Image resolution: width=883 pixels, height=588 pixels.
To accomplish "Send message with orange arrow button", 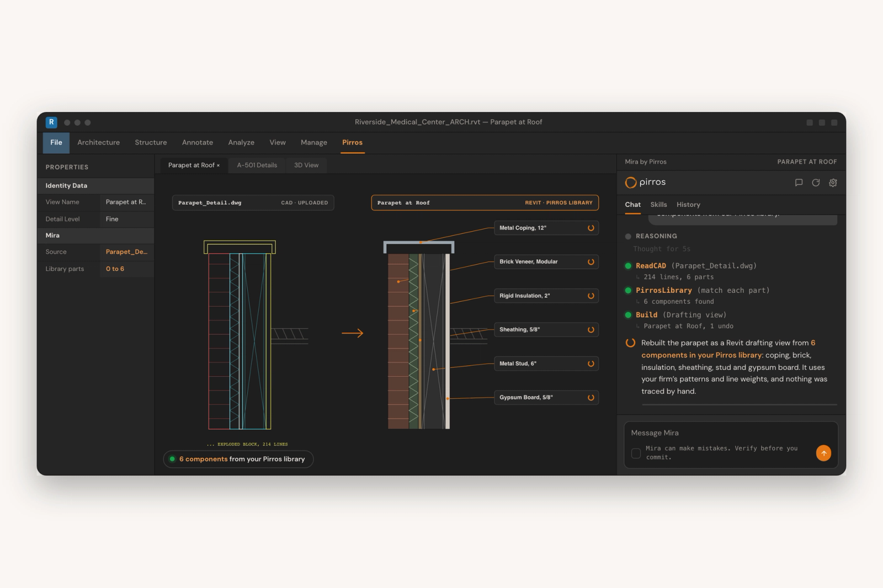I will coord(823,453).
